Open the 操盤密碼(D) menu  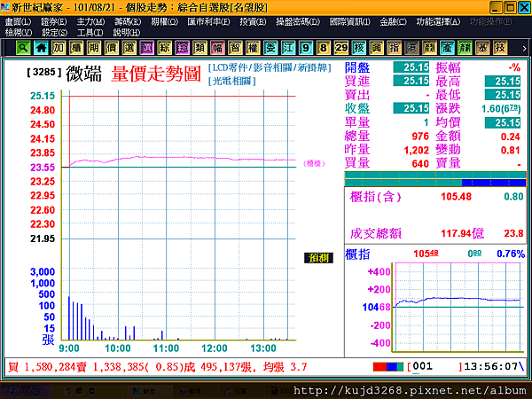pyautogui.click(x=298, y=22)
